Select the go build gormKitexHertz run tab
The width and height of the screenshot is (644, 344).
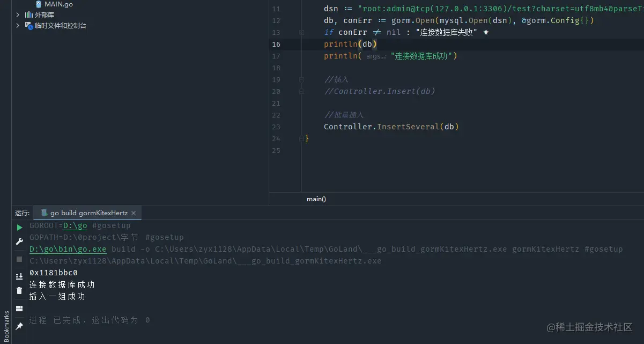(x=88, y=213)
